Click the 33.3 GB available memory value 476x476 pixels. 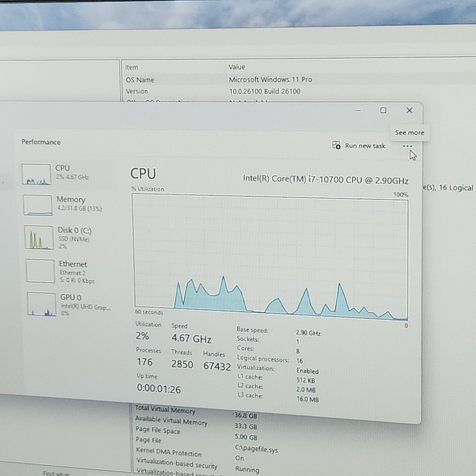coord(246,426)
